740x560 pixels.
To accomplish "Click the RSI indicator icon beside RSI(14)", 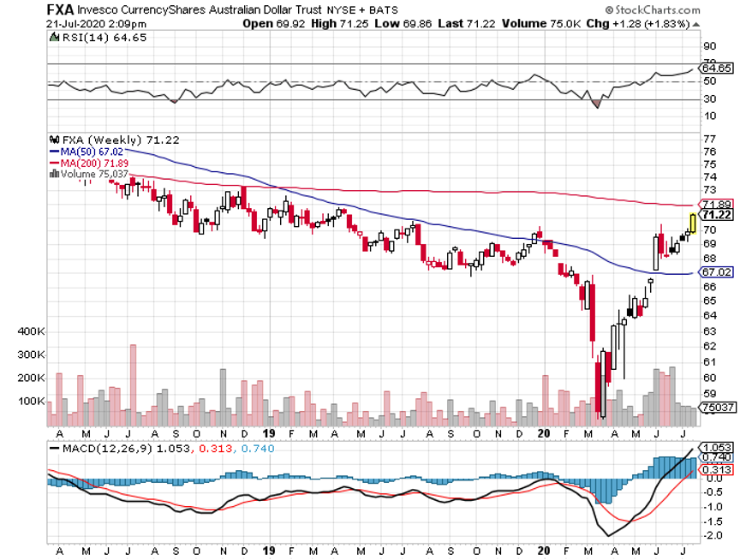I will pos(54,38).
